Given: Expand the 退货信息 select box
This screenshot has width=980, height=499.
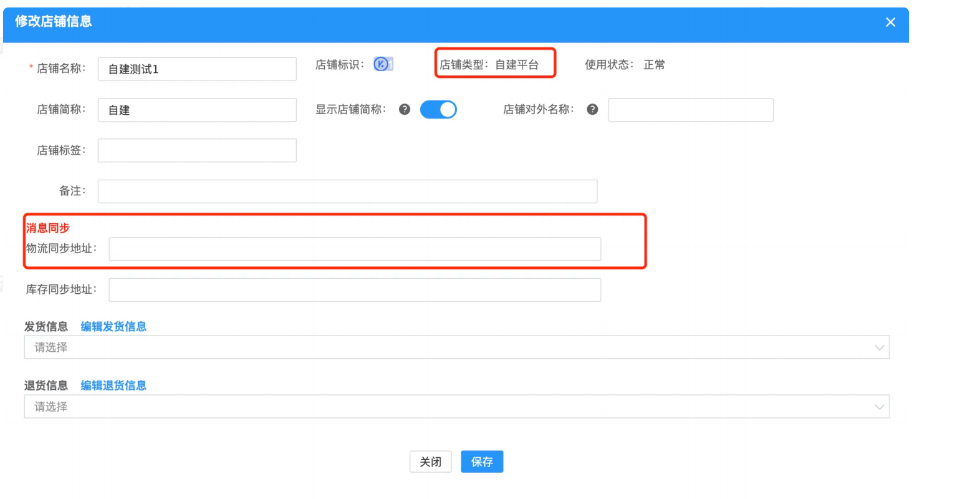Looking at the screenshot, I should tap(456, 407).
